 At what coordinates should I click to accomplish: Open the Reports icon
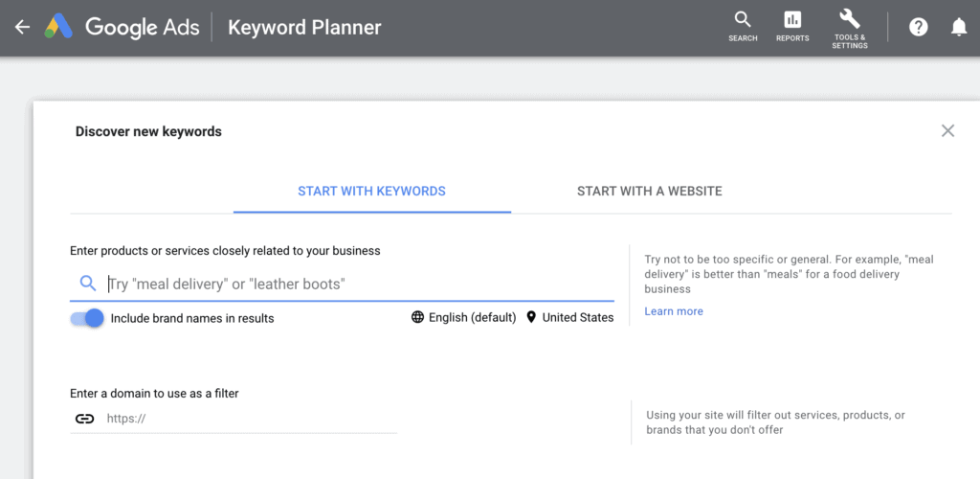click(792, 27)
